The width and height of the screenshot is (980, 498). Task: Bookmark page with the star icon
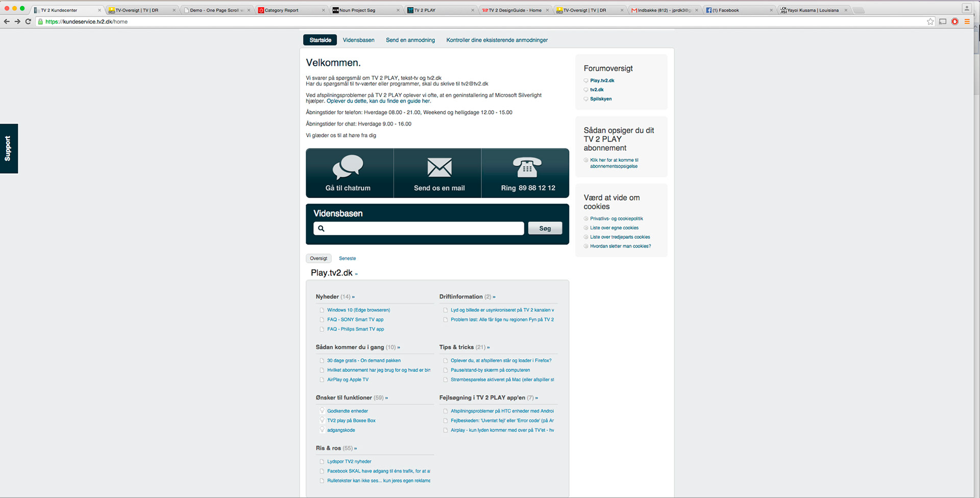point(930,21)
